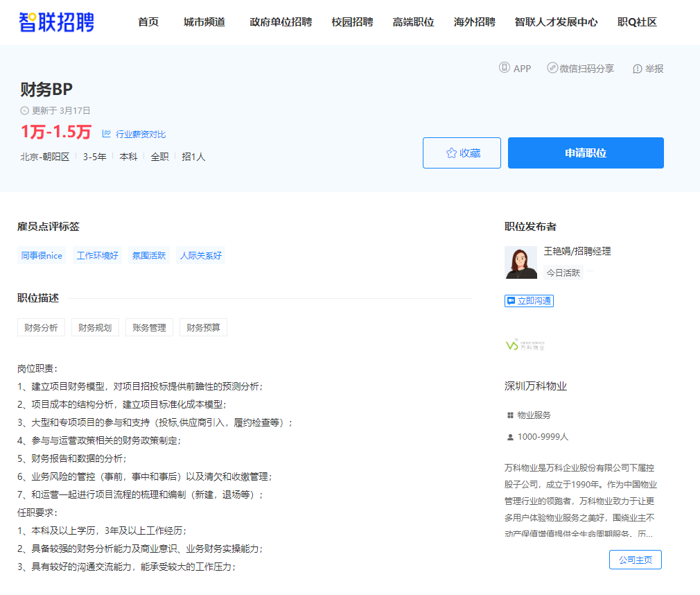
Task: Open the 公司主页 company page
Action: [x=635, y=560]
